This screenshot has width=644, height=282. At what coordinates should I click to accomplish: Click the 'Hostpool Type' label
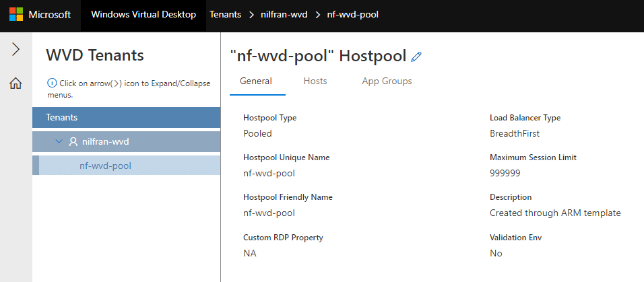270,118
